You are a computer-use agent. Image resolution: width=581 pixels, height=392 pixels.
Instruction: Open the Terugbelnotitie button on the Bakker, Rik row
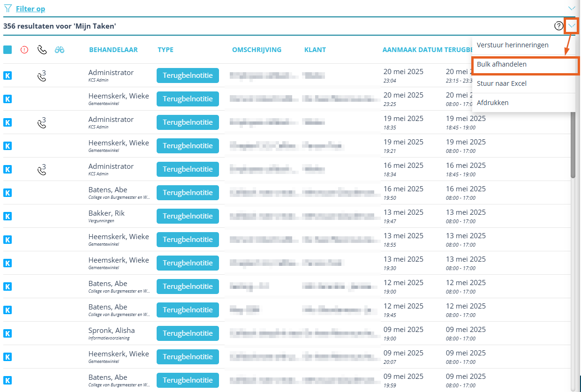point(188,216)
